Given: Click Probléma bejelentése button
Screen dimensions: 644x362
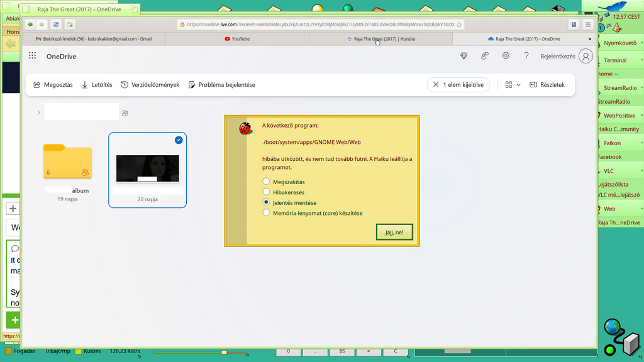Looking at the screenshot, I should (x=222, y=85).
